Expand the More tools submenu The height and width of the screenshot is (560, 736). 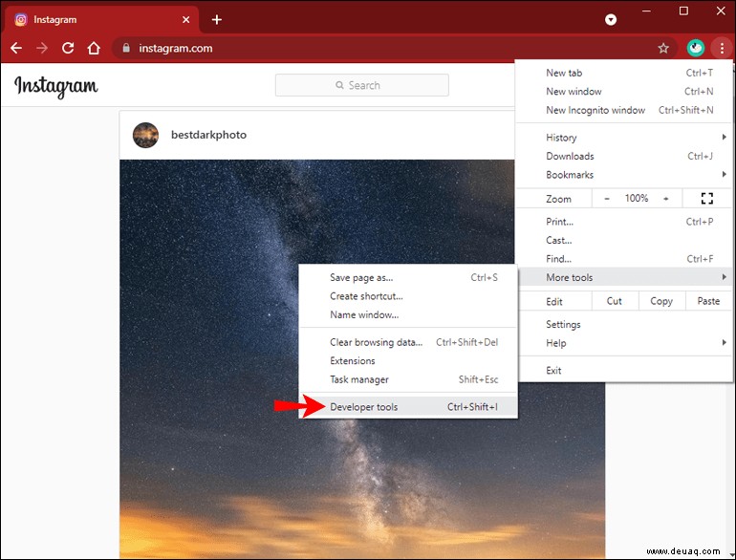tap(624, 277)
